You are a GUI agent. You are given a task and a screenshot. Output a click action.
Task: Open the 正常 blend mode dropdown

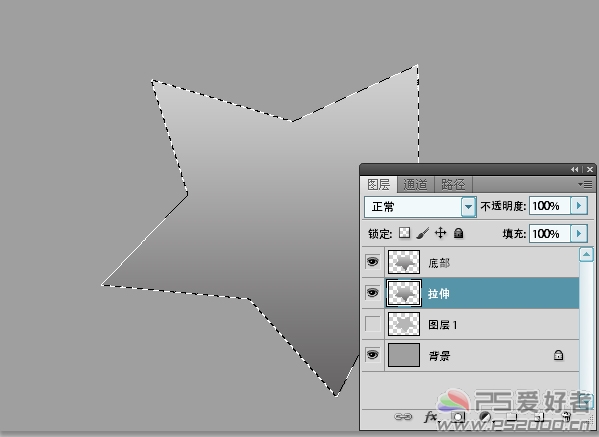click(468, 207)
